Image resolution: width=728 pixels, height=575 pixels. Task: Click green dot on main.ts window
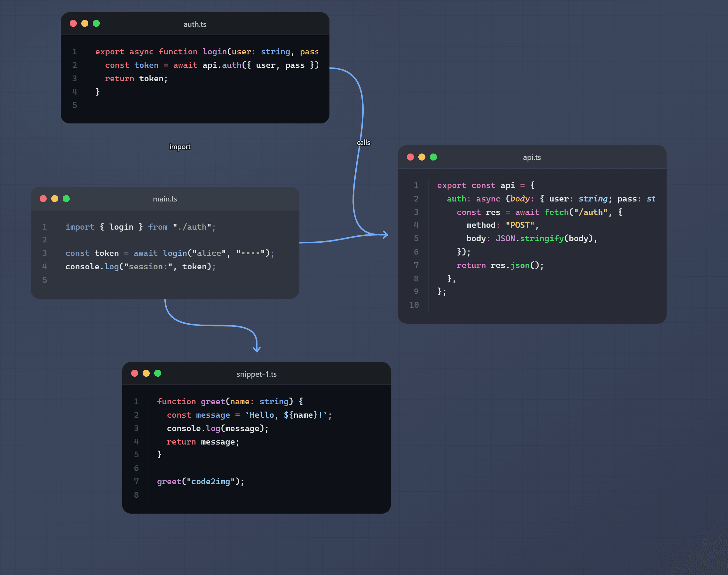[x=66, y=199]
